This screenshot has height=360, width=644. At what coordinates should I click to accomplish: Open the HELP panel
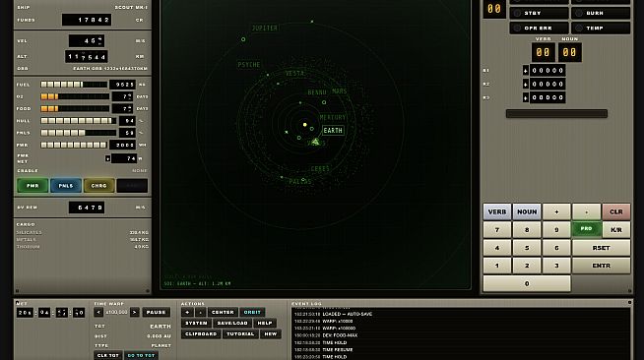pyautogui.click(x=265, y=323)
